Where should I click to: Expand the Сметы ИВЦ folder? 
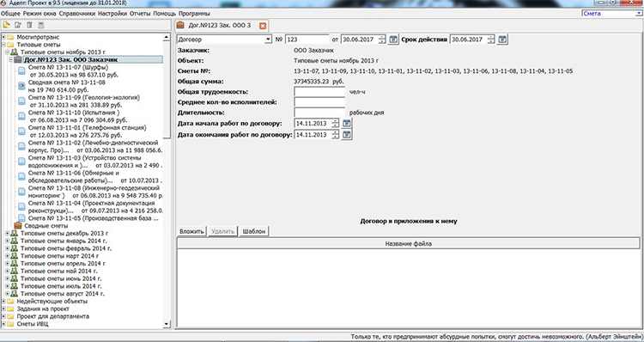coord(3,324)
